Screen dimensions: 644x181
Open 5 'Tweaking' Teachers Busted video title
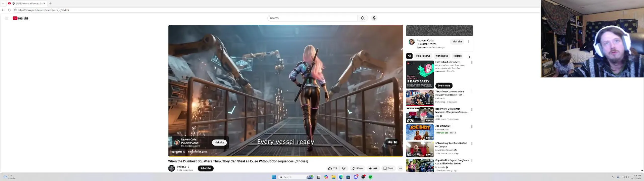(451, 145)
